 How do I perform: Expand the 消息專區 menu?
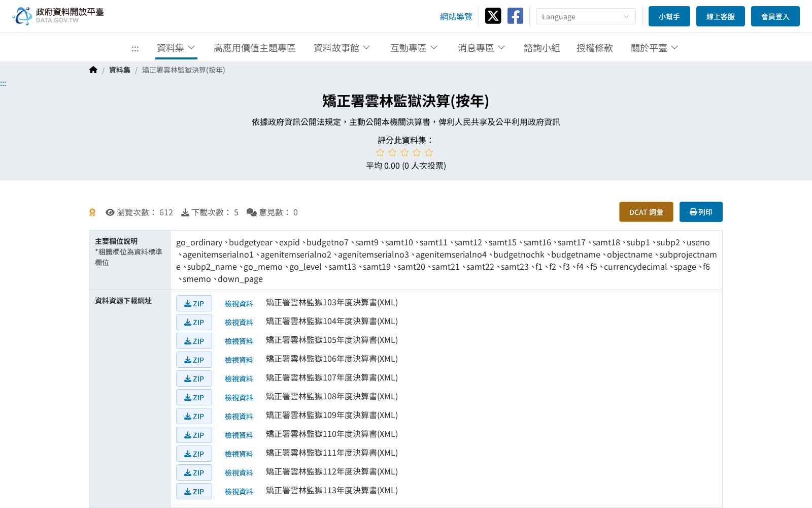[x=482, y=48]
